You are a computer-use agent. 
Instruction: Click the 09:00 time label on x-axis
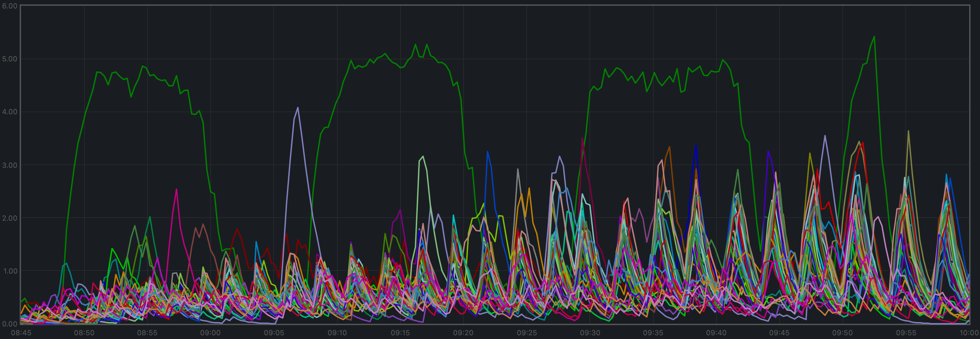tap(210, 333)
